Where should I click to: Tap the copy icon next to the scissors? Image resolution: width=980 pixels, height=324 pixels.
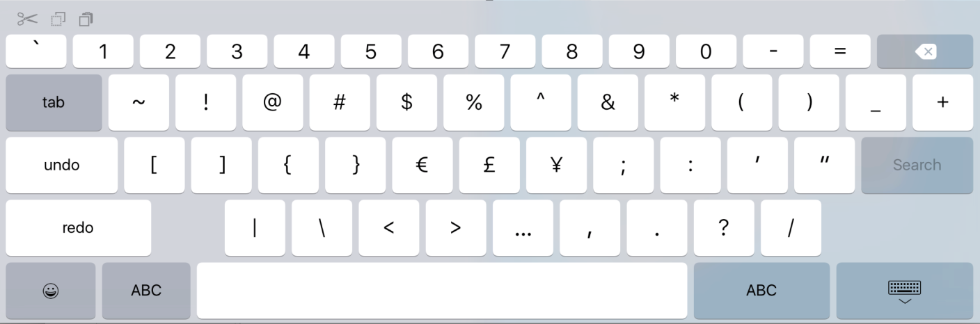(x=60, y=18)
